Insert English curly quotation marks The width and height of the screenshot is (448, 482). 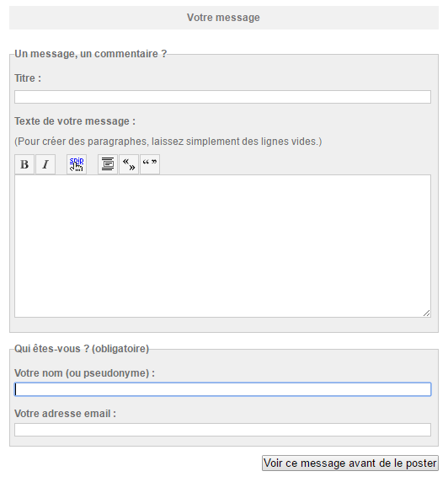[x=150, y=164]
